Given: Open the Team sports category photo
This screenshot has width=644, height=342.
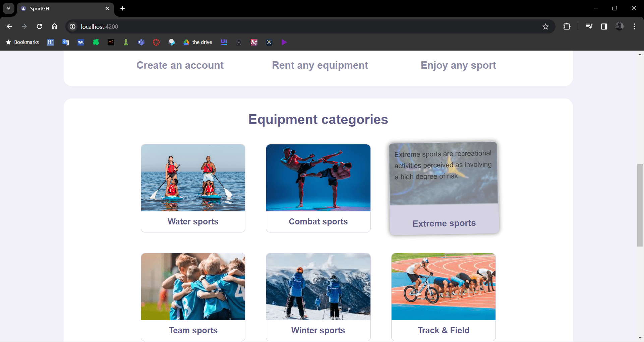Looking at the screenshot, I should pos(193,287).
